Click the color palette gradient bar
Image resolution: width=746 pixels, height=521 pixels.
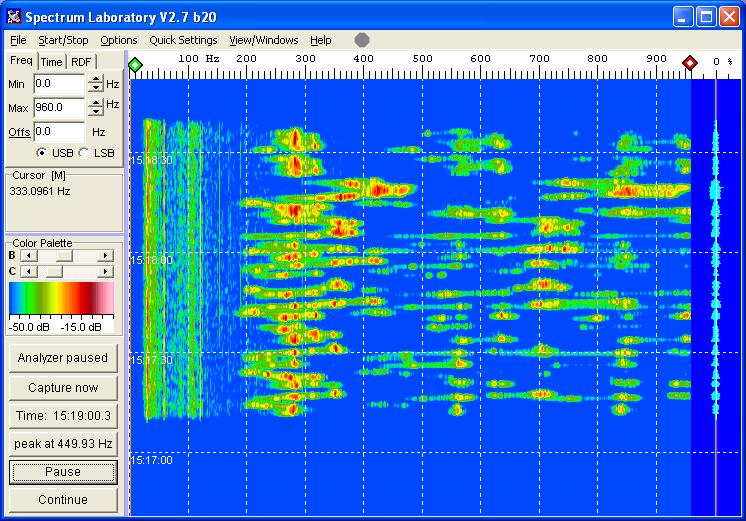point(61,298)
